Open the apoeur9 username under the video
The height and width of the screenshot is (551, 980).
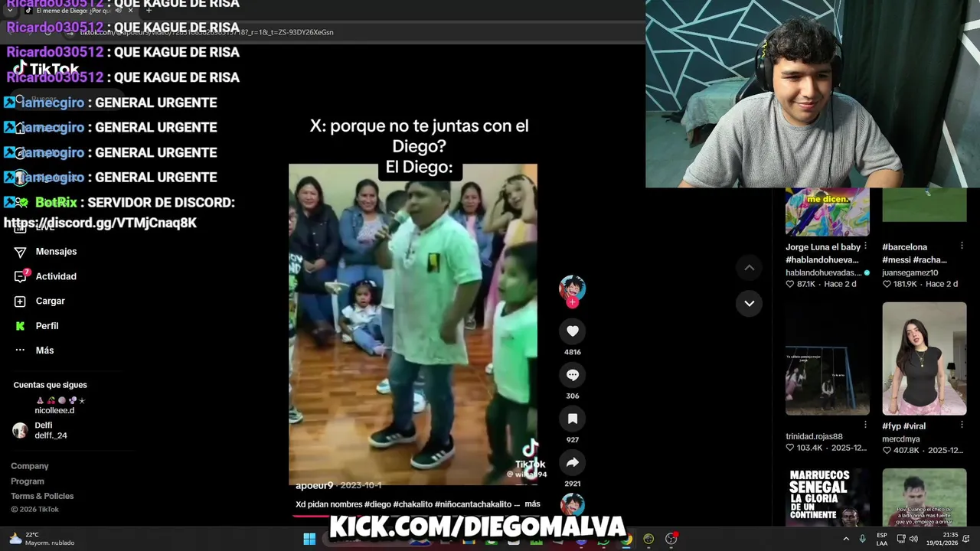(315, 485)
